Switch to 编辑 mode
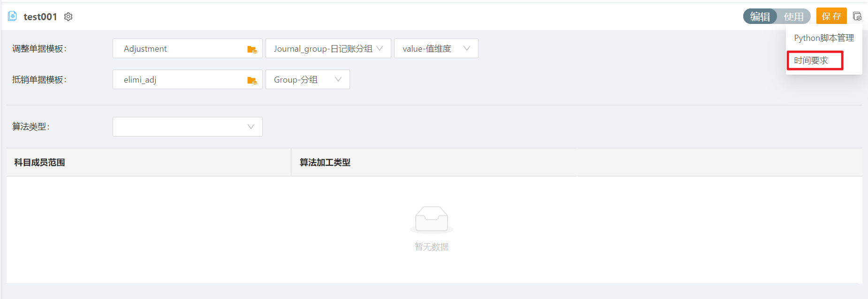The width and height of the screenshot is (868, 299). [760, 16]
